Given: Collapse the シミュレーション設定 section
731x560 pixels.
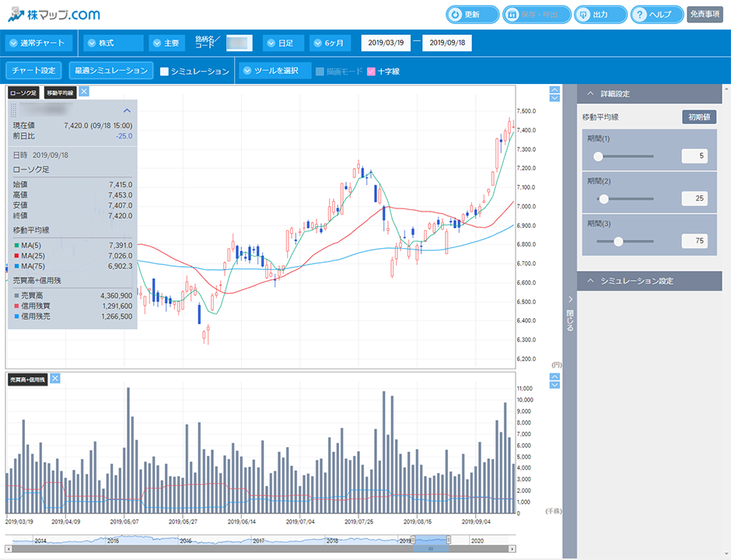Looking at the screenshot, I should coord(649,281).
